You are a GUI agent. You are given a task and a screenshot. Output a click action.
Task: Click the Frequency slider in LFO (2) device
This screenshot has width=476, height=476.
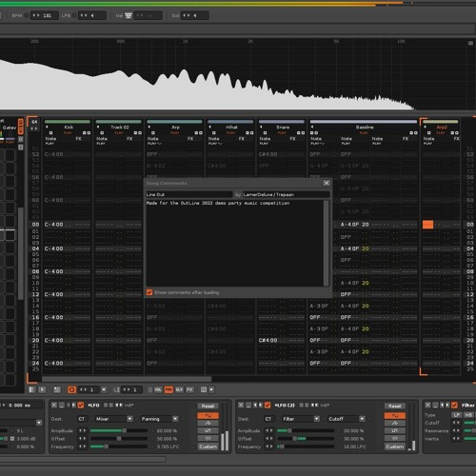[x=306, y=446]
